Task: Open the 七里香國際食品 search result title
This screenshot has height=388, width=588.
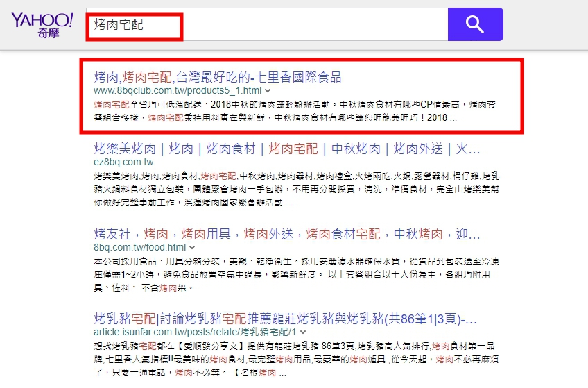Action: pos(218,77)
